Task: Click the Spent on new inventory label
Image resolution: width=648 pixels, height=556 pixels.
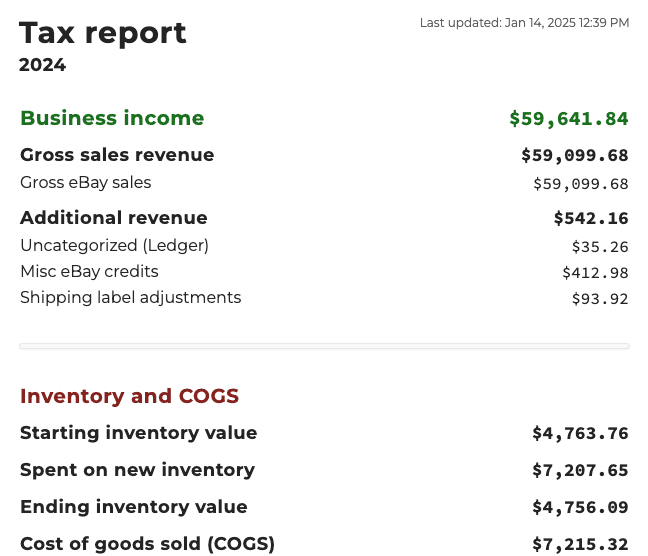Action: 137,470
